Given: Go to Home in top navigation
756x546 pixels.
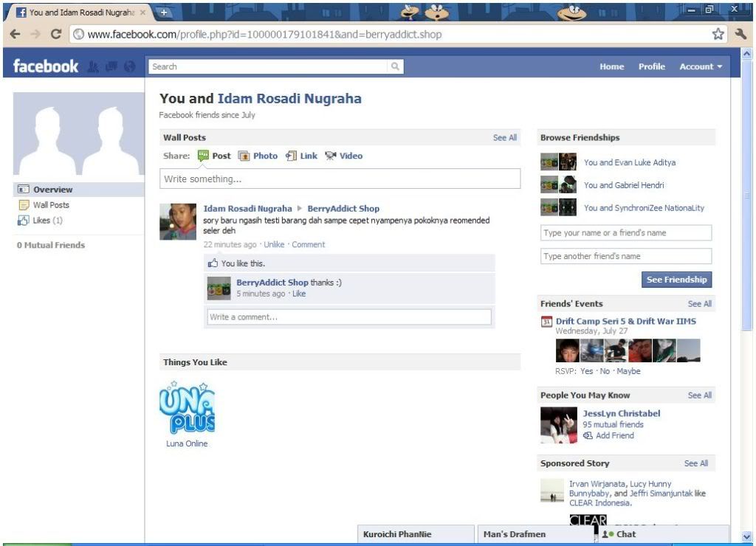Looking at the screenshot, I should click(612, 66).
